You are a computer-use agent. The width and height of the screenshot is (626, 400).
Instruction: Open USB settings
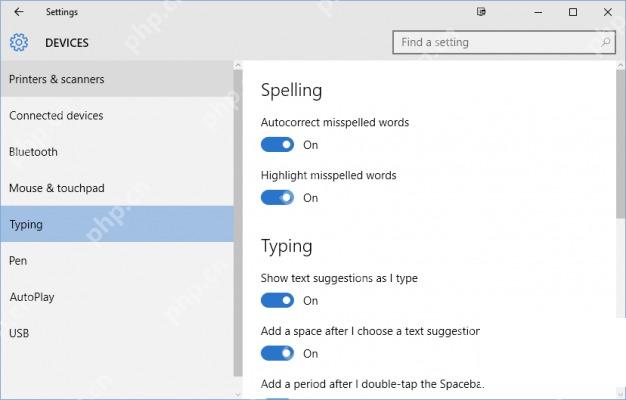(117, 333)
